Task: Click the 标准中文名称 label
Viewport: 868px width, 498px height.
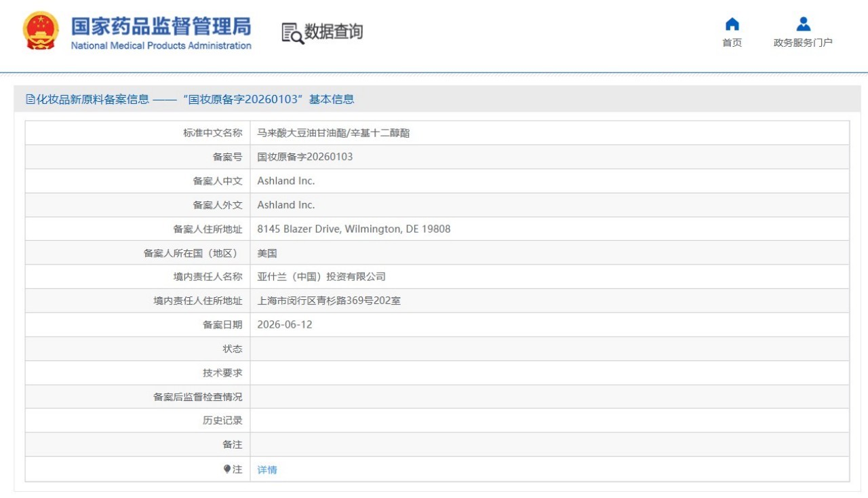Action: (x=212, y=133)
